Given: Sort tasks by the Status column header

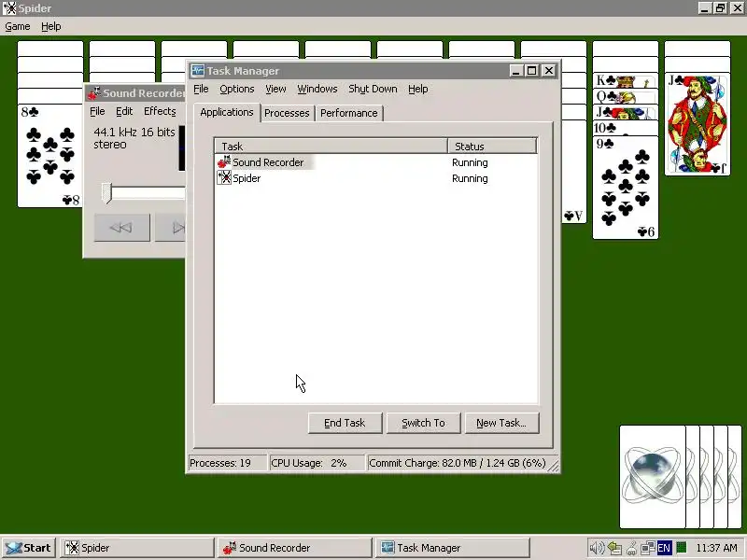Looking at the screenshot, I should point(493,147).
